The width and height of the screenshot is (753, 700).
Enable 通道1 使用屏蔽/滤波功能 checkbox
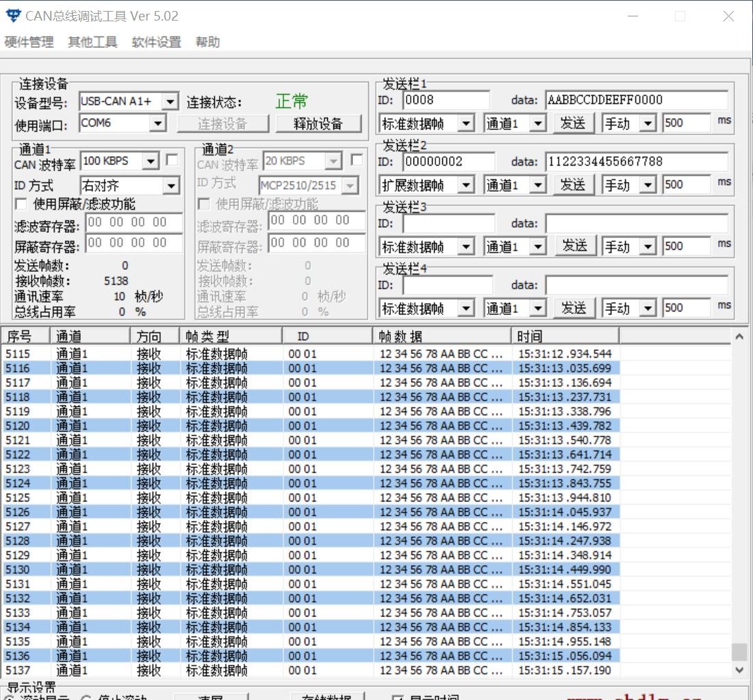coord(21,204)
